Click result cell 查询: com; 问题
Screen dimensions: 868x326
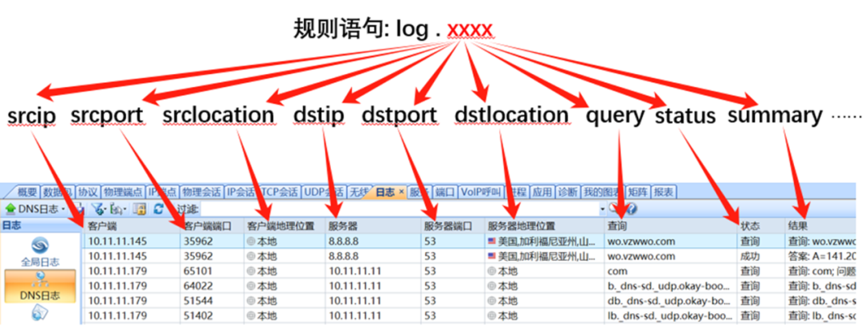(x=821, y=271)
